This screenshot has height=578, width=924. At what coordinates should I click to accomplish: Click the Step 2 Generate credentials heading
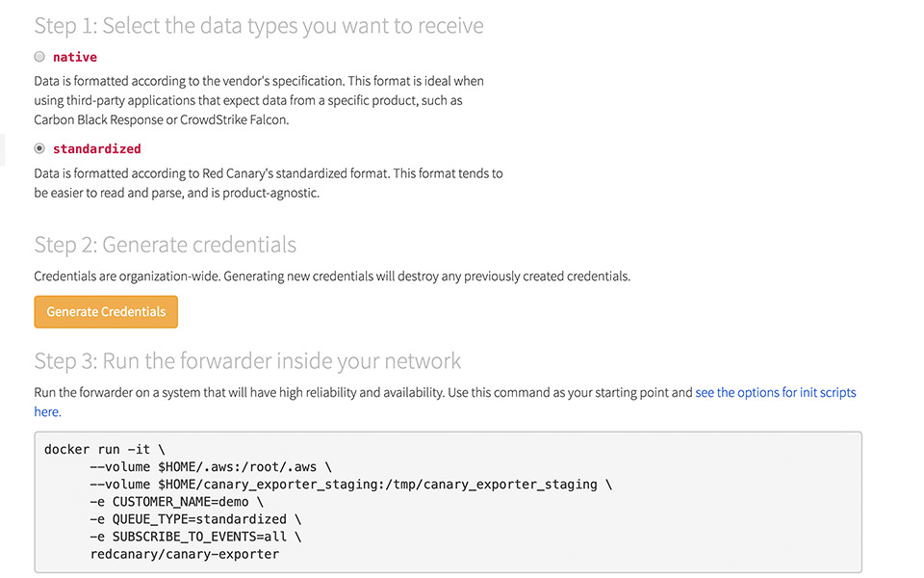click(165, 245)
